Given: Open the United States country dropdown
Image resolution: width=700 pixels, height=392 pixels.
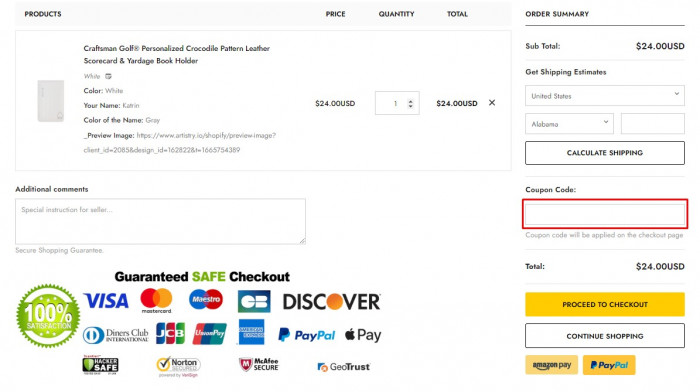Looking at the screenshot, I should click(604, 96).
